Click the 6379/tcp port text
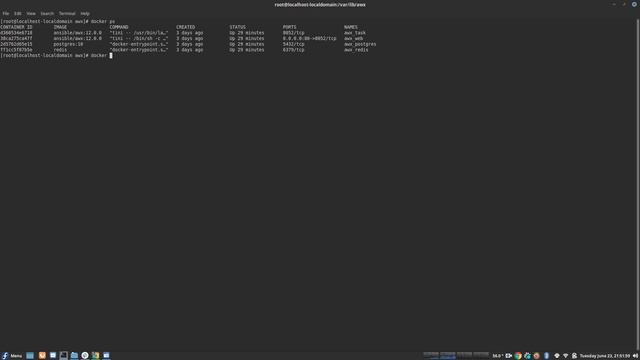640x360 pixels. coord(293,50)
